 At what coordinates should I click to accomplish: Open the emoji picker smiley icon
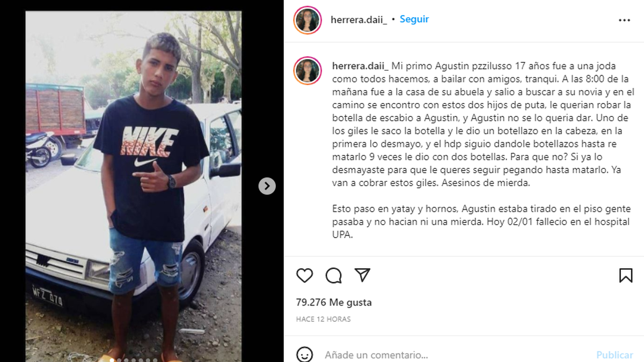click(x=305, y=354)
